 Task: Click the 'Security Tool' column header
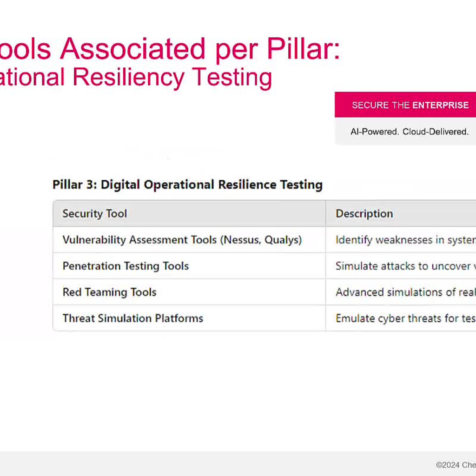pyautogui.click(x=94, y=213)
